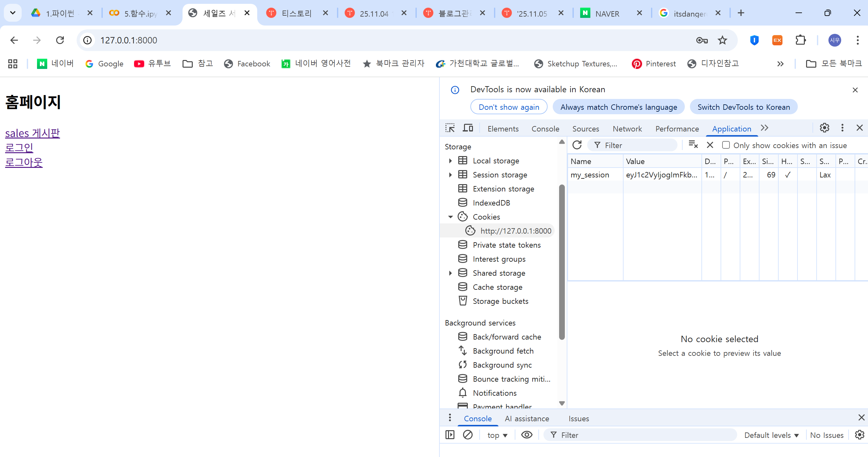Viewport: 868px width, 457px height.
Task: Click the live expression eye icon
Action: click(x=527, y=435)
